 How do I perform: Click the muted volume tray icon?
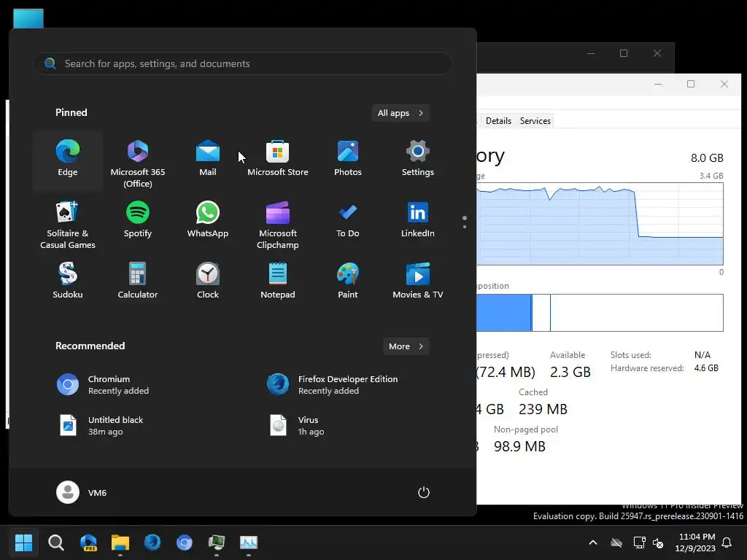[659, 542]
